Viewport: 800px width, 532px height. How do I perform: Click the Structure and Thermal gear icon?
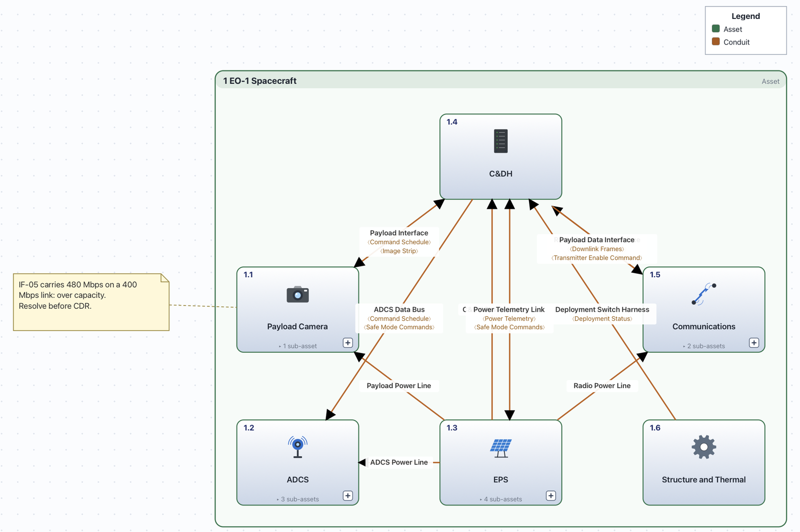click(703, 447)
